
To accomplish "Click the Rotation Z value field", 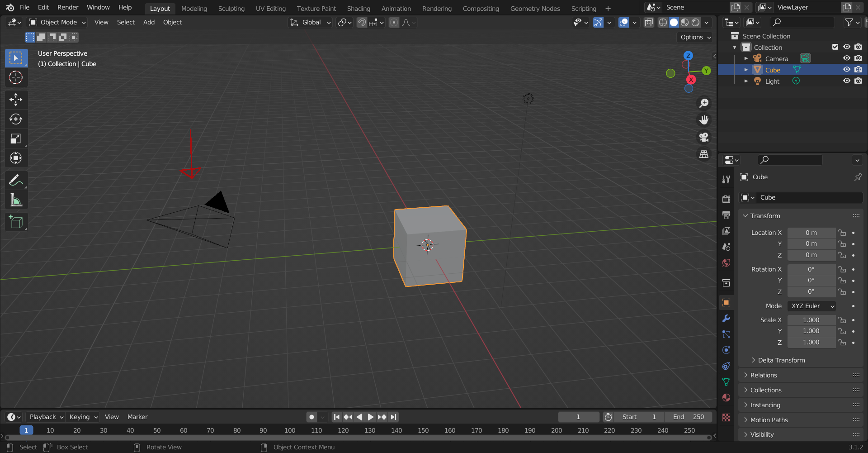I will pyautogui.click(x=811, y=292).
